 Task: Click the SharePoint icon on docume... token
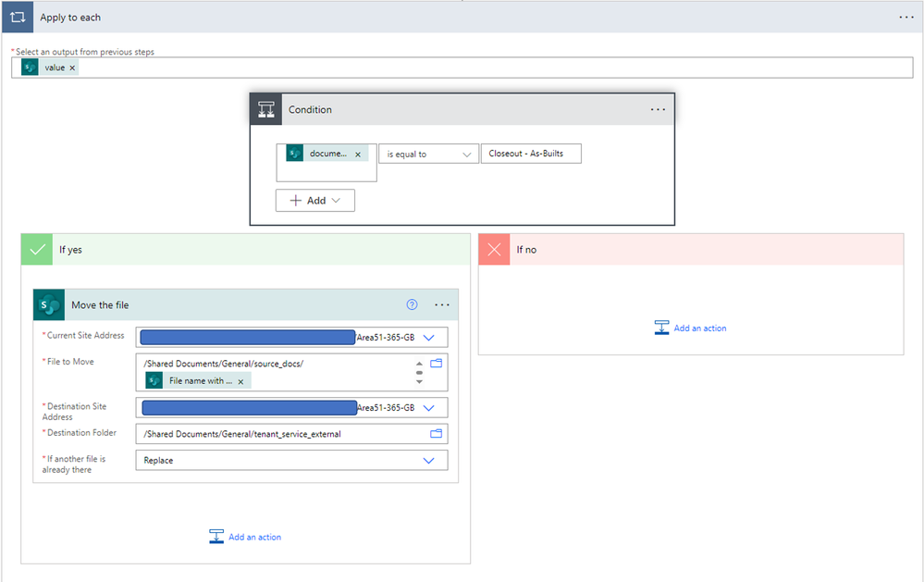point(295,154)
